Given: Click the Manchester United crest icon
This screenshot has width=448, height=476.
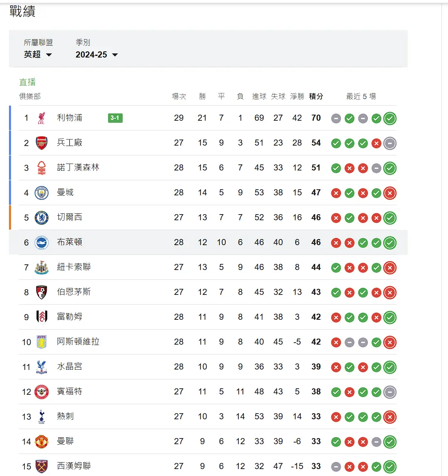Looking at the screenshot, I should tap(42, 442).
